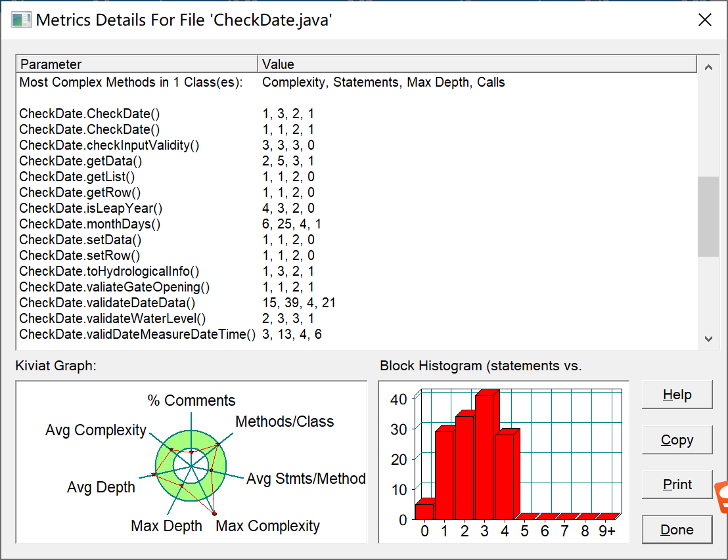Select the CheckDate.getData() row

(357, 161)
